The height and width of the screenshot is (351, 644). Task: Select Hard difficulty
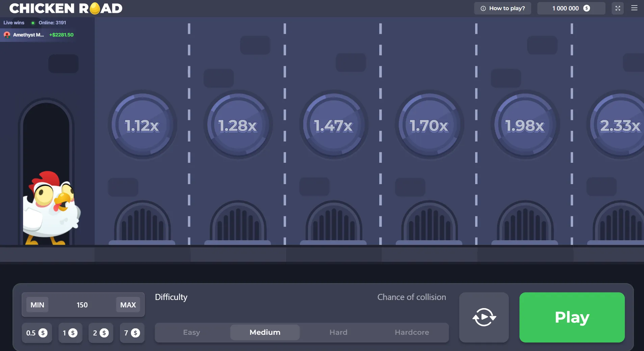pos(338,332)
